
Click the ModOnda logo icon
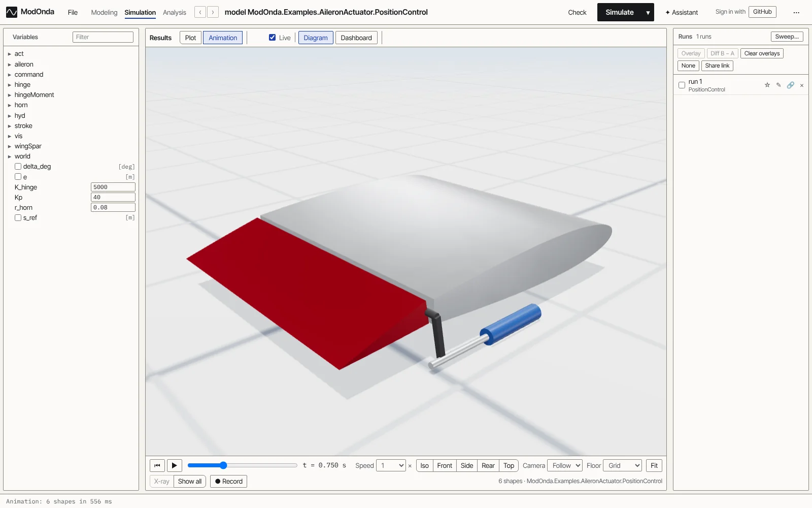(x=12, y=12)
